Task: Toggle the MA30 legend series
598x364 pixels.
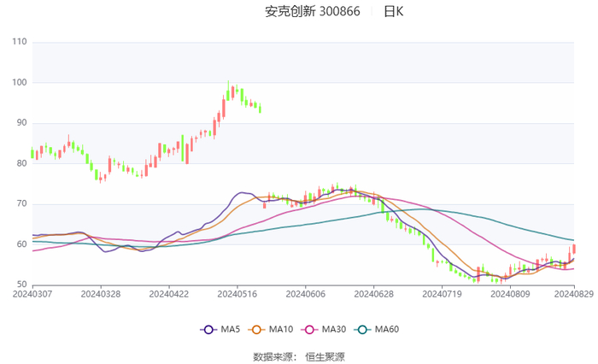Action: [x=324, y=329]
